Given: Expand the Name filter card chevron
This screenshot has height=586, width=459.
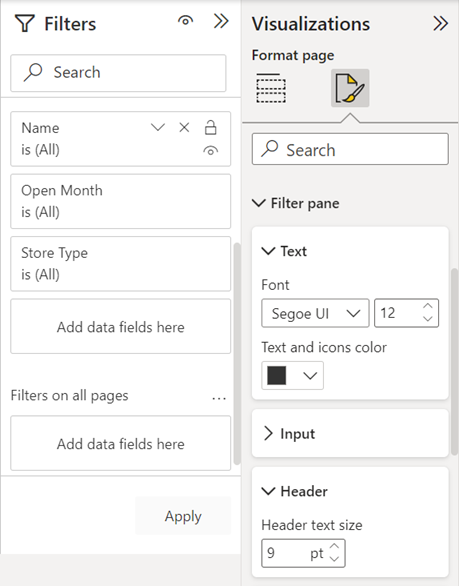Looking at the screenshot, I should (158, 127).
